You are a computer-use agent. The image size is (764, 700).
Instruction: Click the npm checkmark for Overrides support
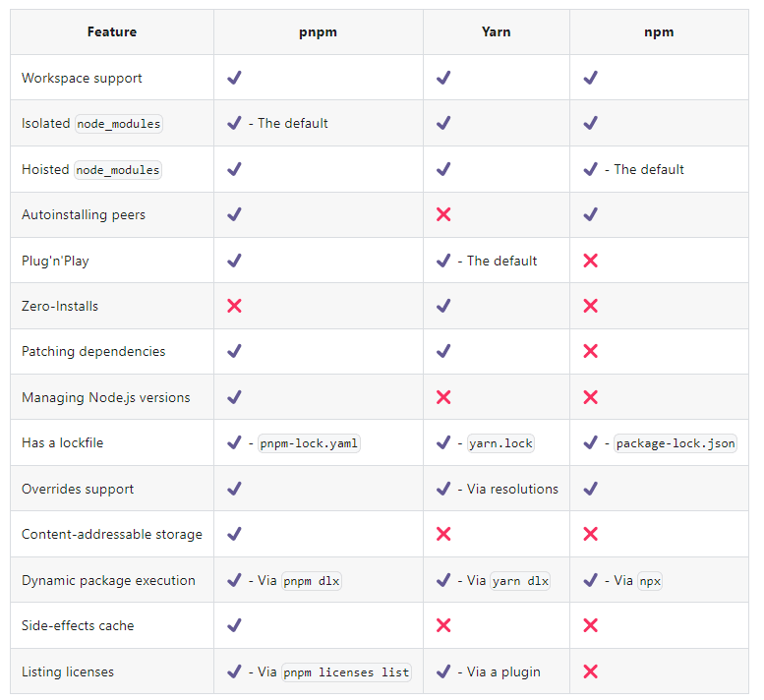591,488
